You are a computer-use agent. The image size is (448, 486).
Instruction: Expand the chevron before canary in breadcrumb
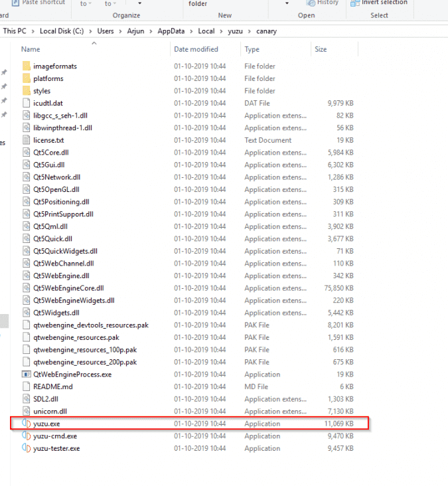coord(250,31)
